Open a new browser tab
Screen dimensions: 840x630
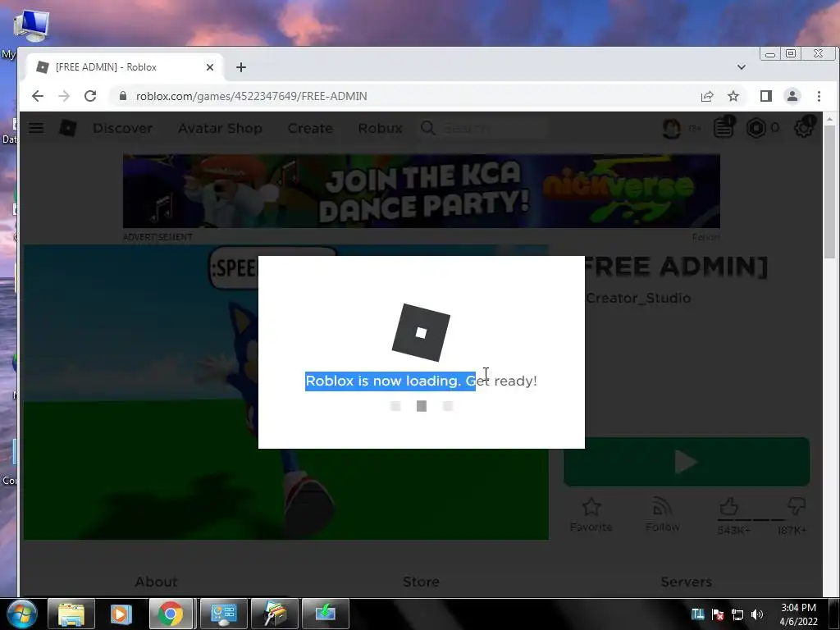241,67
